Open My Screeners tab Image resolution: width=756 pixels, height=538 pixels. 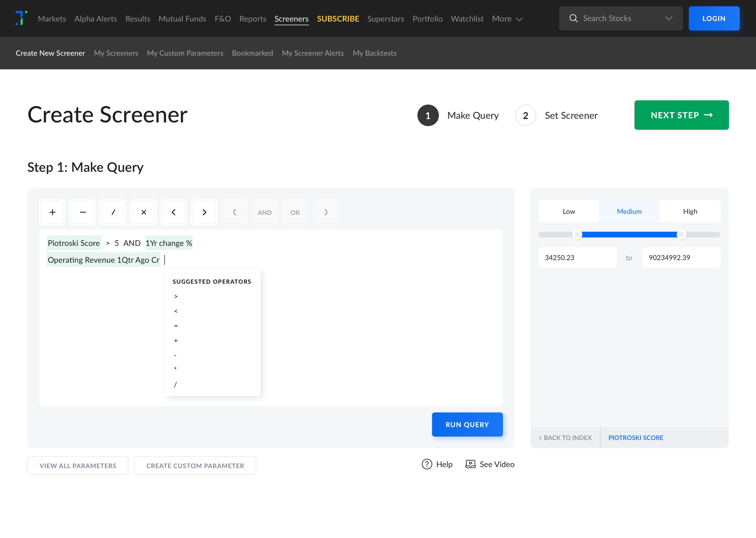[x=116, y=53]
